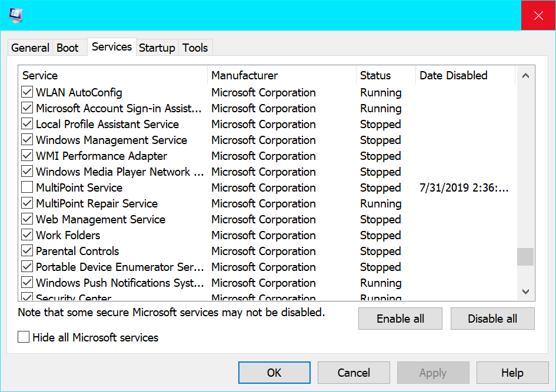Viewport: 556px width, 392px height.
Task: Sort by the Manufacturer column header
Action: click(x=282, y=75)
